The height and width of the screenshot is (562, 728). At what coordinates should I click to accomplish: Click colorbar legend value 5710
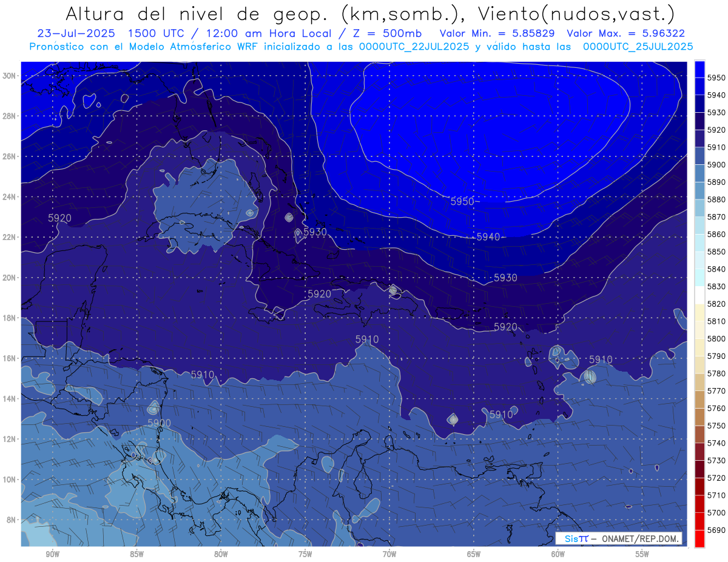click(x=716, y=495)
